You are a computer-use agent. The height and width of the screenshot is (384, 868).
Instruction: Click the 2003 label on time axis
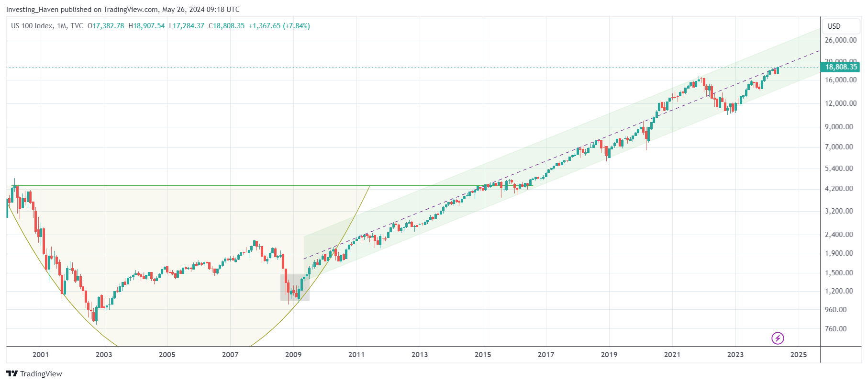pos(104,355)
